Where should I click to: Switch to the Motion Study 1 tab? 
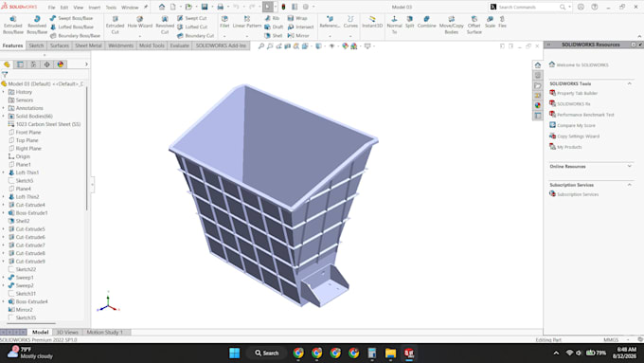coord(105,332)
